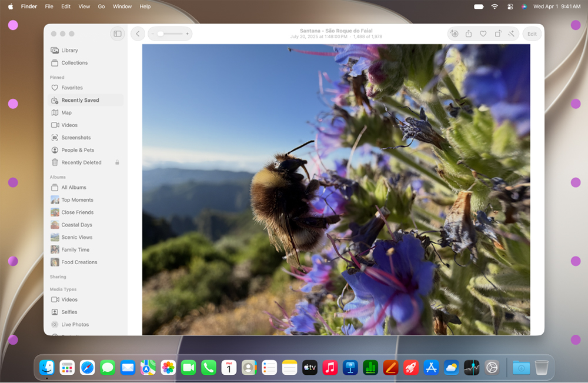The image size is (588, 383).
Task: Open the File menu
Action: coord(49,6)
